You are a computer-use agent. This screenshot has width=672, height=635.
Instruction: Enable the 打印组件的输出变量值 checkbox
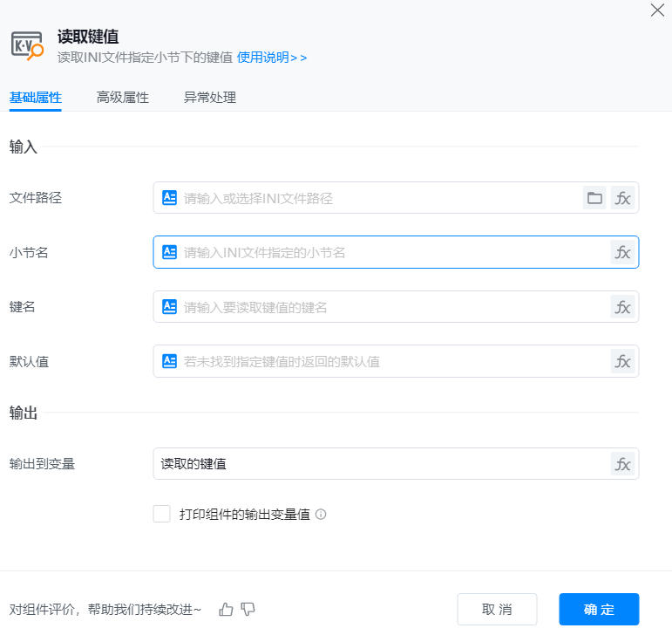pyautogui.click(x=161, y=514)
